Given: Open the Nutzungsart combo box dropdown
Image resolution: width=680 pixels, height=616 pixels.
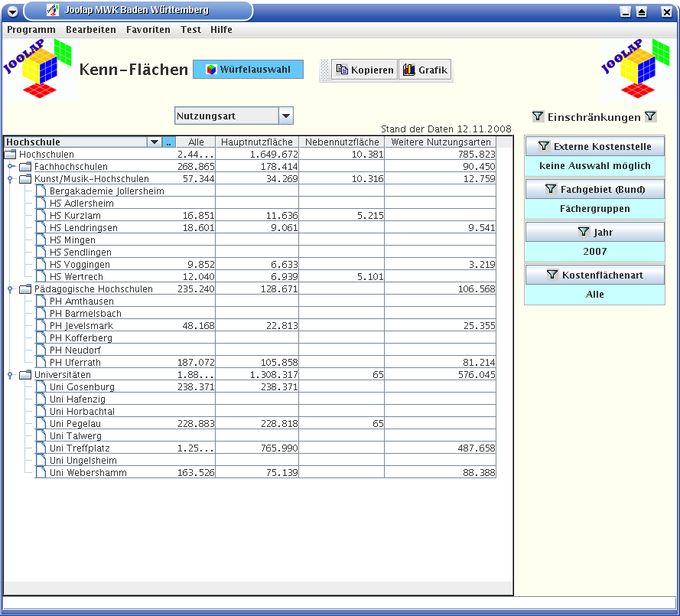Looking at the screenshot, I should [285, 116].
